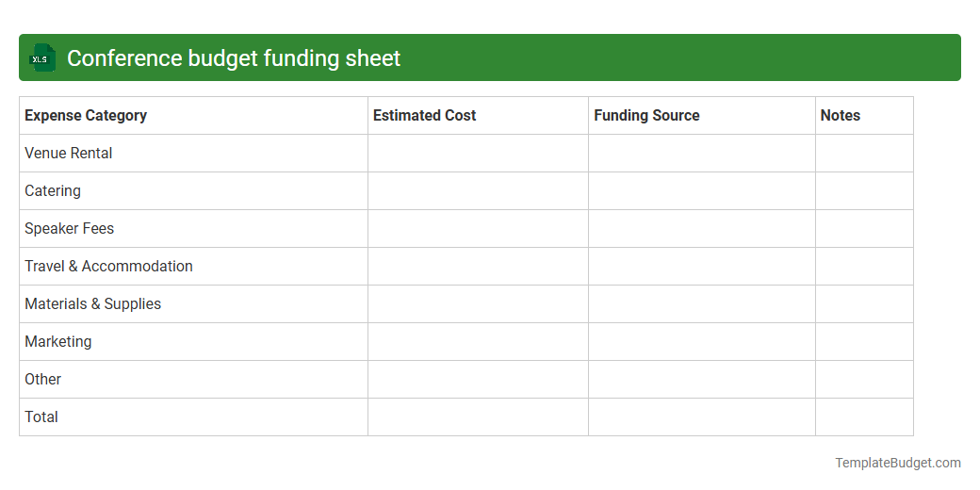Select the "Total" row label
Image resolution: width=980 pixels, height=490 pixels.
[41, 416]
